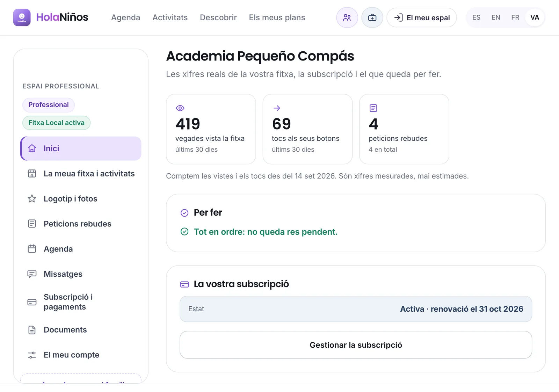559x392 pixels.
Task: Click Gestionar la subscripció button
Action: 356,345
